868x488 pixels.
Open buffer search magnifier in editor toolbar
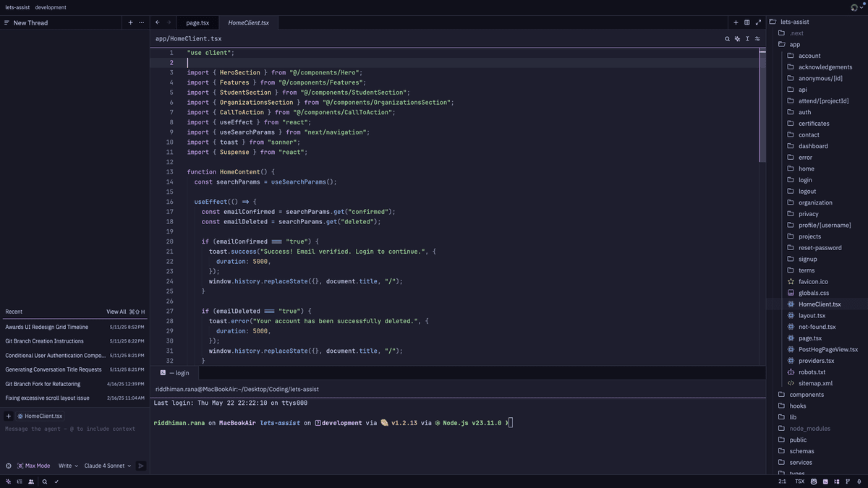pyautogui.click(x=727, y=39)
